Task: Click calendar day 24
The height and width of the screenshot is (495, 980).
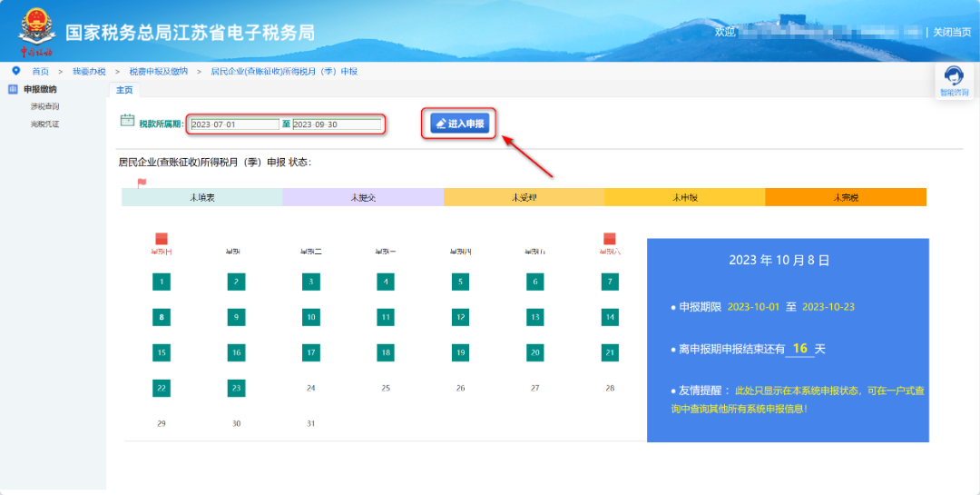Action: tap(311, 388)
